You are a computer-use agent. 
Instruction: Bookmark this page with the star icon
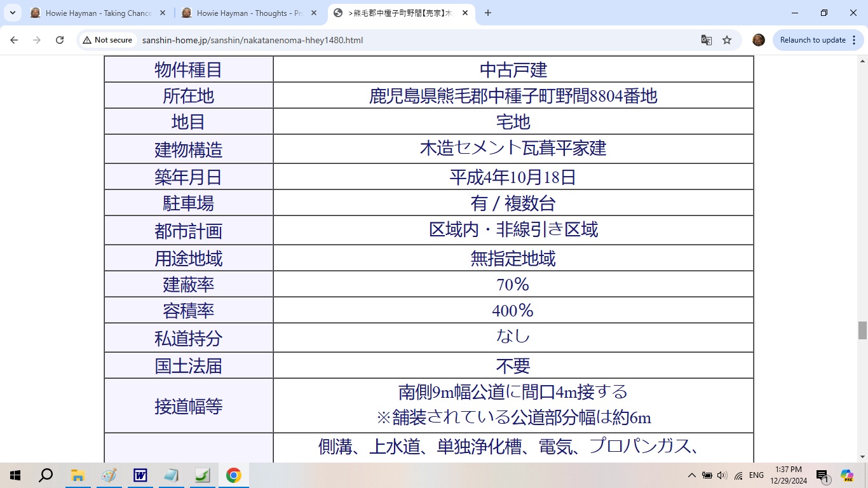point(727,40)
